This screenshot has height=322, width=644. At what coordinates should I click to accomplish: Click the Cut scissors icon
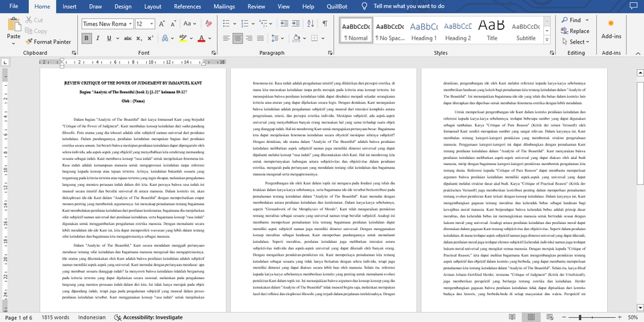coord(29,19)
